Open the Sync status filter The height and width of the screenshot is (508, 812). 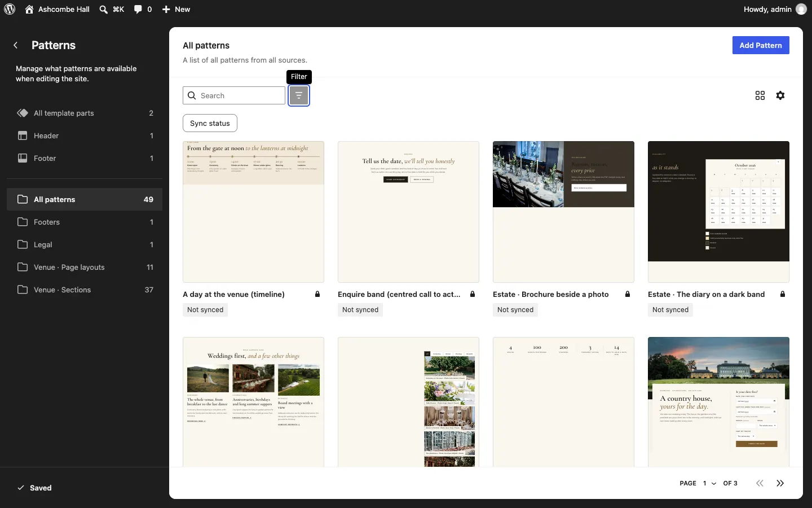click(210, 123)
